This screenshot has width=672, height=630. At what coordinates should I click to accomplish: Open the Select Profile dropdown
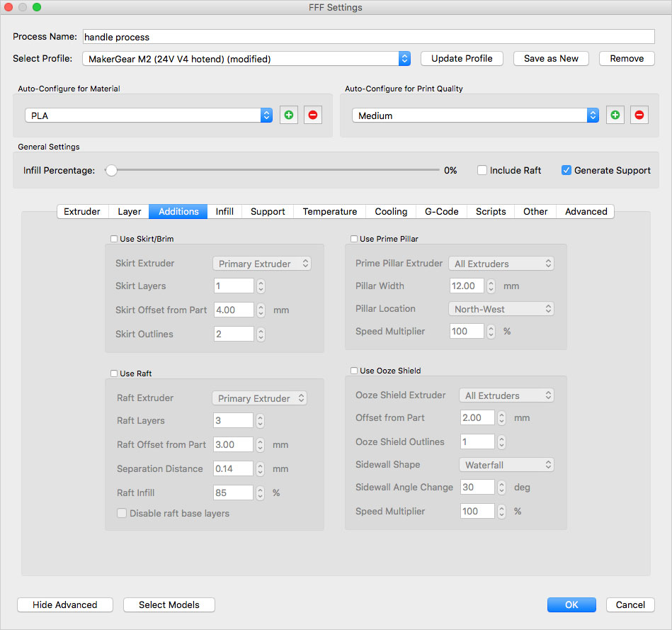pyautogui.click(x=246, y=59)
